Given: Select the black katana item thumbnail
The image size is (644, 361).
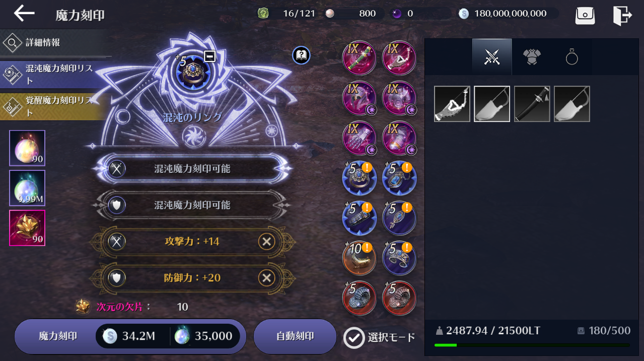Looking at the screenshot, I should [532, 104].
